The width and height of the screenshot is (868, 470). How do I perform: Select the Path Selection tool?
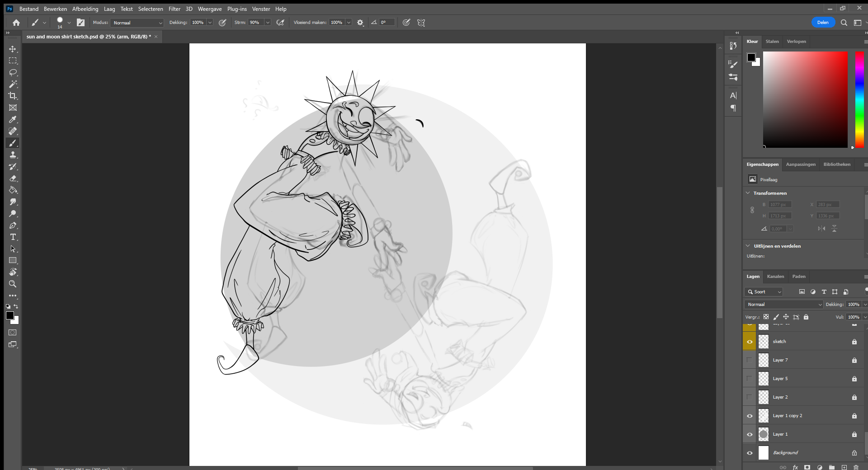click(13, 249)
